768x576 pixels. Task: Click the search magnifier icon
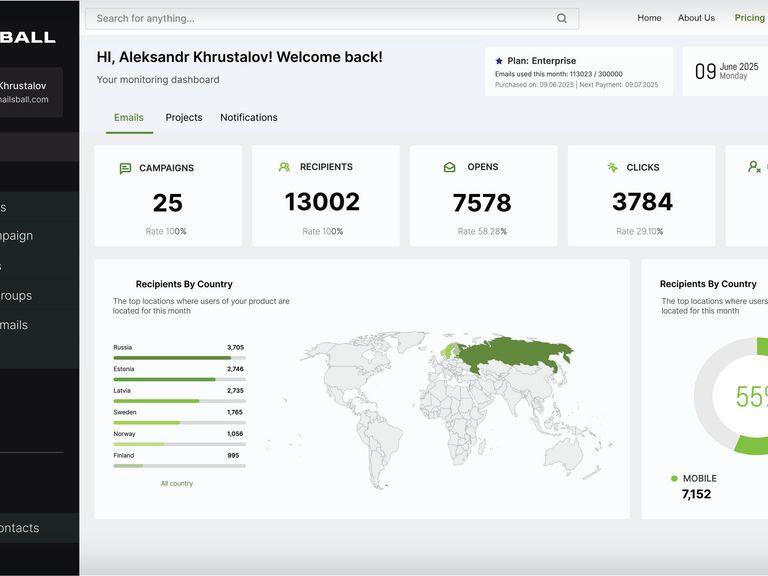click(562, 19)
